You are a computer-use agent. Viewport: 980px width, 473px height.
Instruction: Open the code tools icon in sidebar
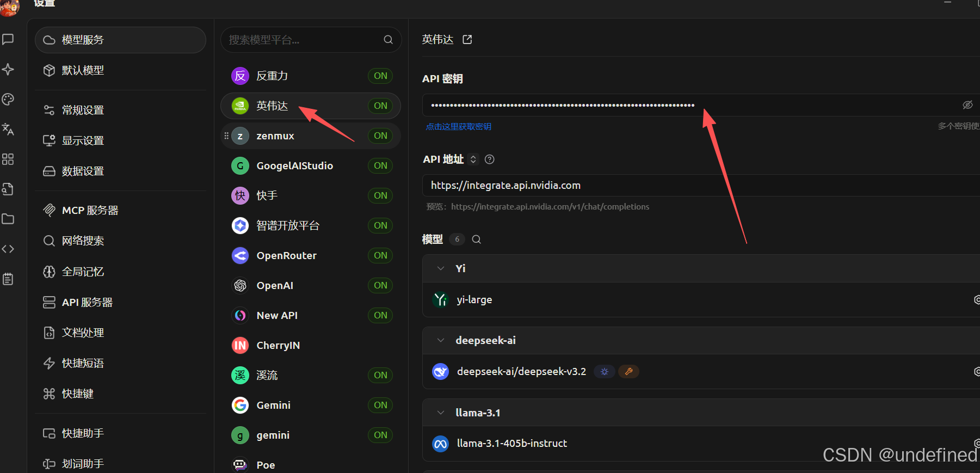pyautogui.click(x=8, y=249)
